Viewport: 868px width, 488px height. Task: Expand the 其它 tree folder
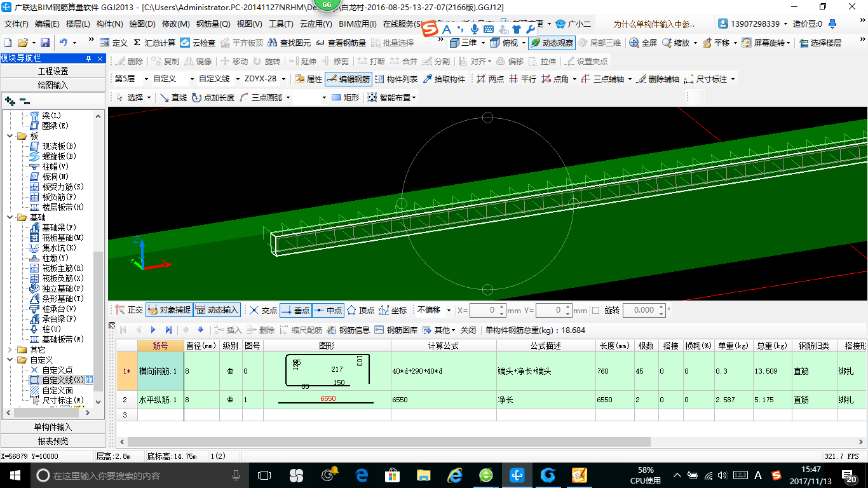10,349
